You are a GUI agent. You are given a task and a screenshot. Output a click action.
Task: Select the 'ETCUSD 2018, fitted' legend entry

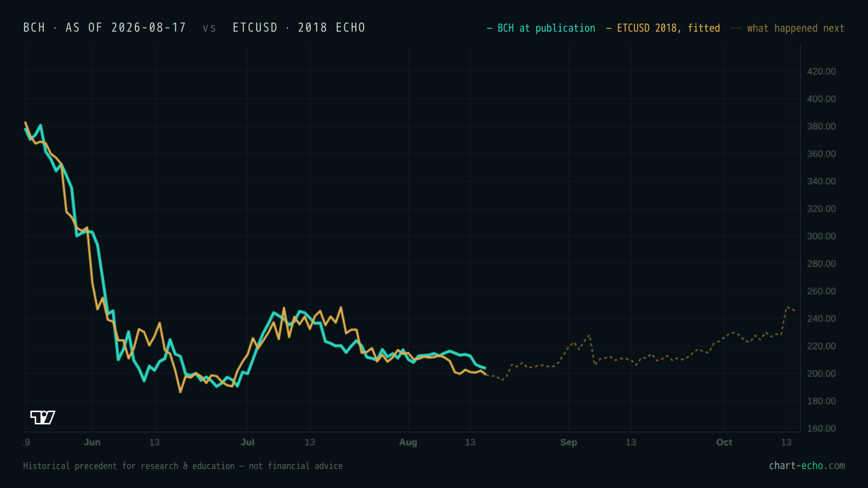[663, 28]
